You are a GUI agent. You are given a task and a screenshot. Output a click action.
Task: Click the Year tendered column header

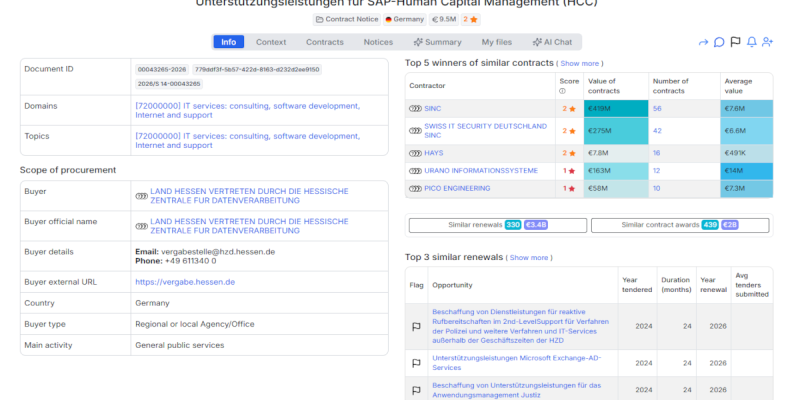click(637, 285)
